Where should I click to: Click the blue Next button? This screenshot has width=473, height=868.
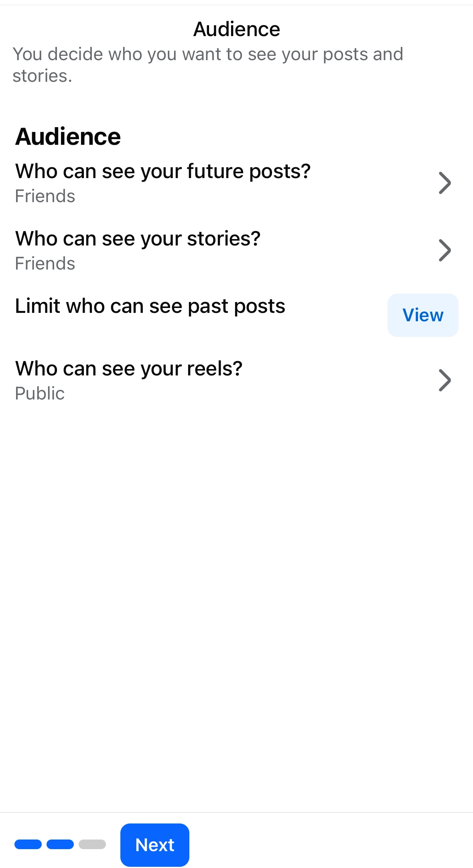coord(154,845)
